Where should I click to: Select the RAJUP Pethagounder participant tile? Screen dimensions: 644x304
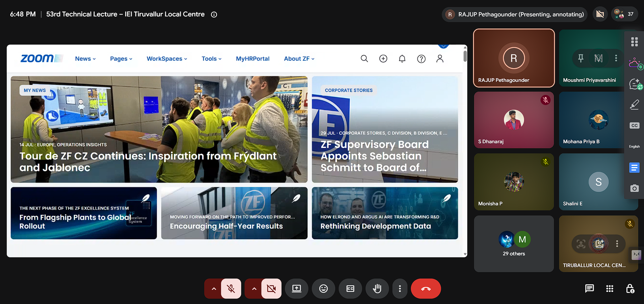point(514,58)
